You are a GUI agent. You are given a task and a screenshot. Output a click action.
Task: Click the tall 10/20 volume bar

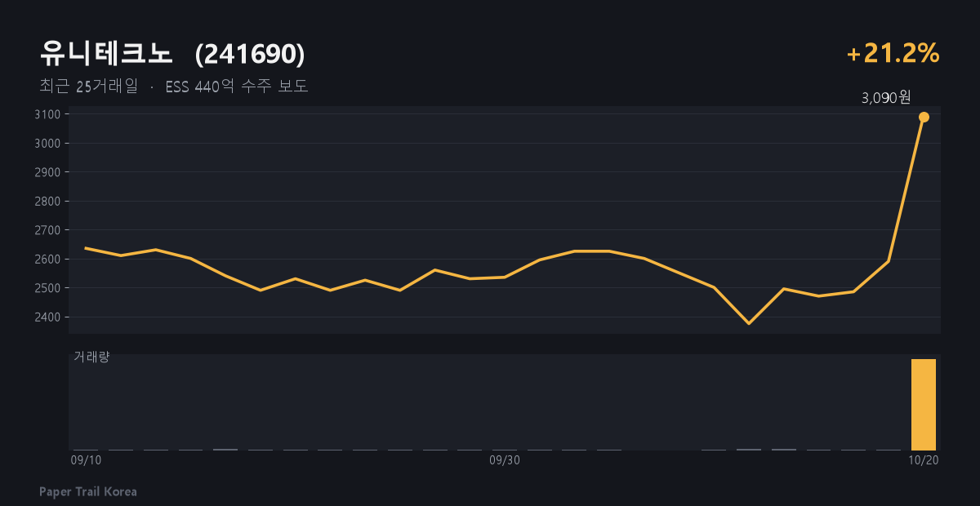coord(924,404)
